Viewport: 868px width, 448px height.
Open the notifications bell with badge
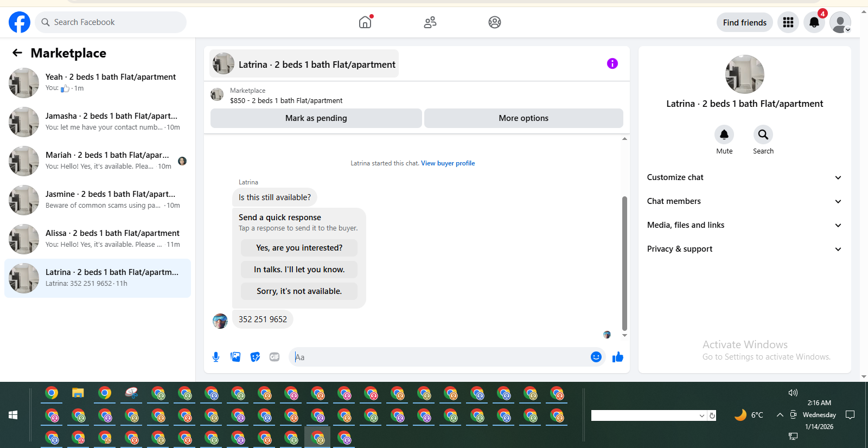click(x=814, y=22)
